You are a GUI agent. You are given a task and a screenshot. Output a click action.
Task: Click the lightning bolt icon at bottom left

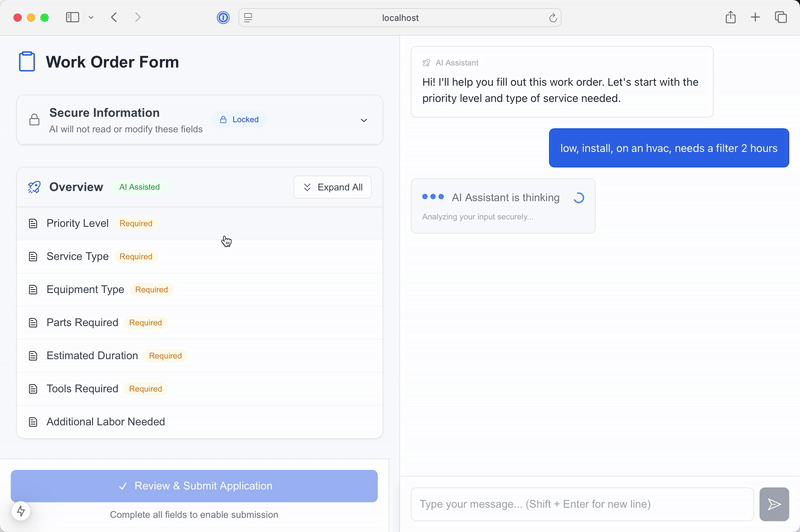[21, 511]
